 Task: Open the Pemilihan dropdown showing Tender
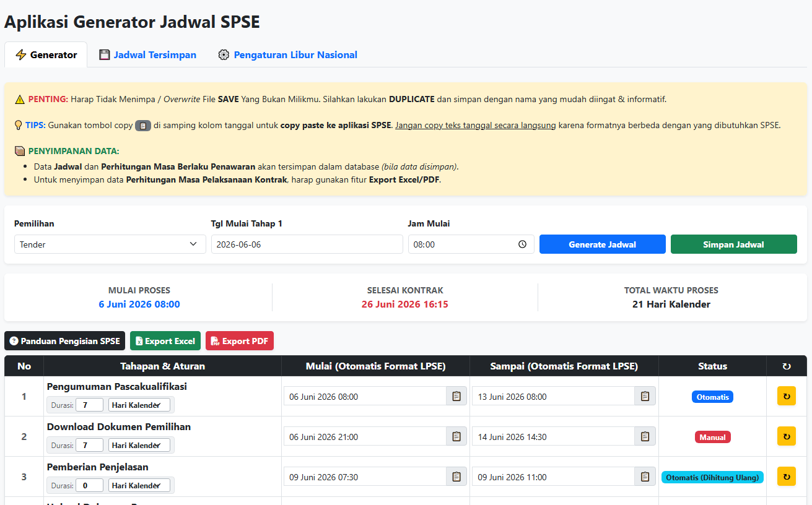pyautogui.click(x=110, y=244)
